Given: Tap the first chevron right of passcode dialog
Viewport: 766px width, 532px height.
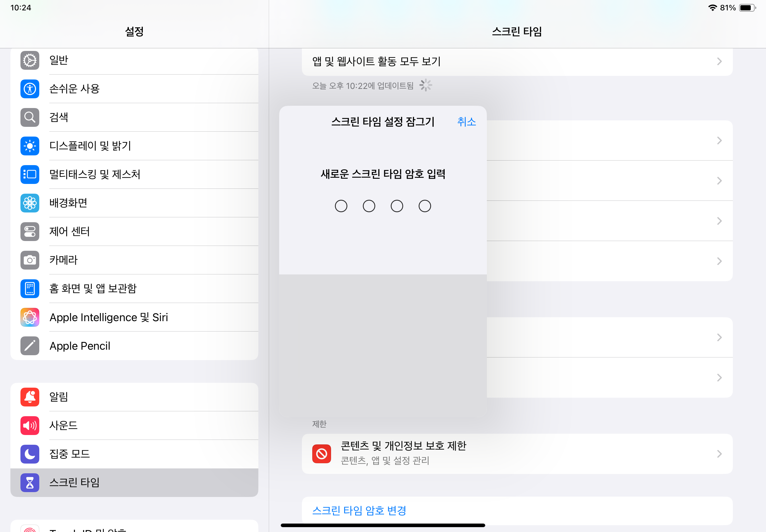Looking at the screenshot, I should pos(719,141).
